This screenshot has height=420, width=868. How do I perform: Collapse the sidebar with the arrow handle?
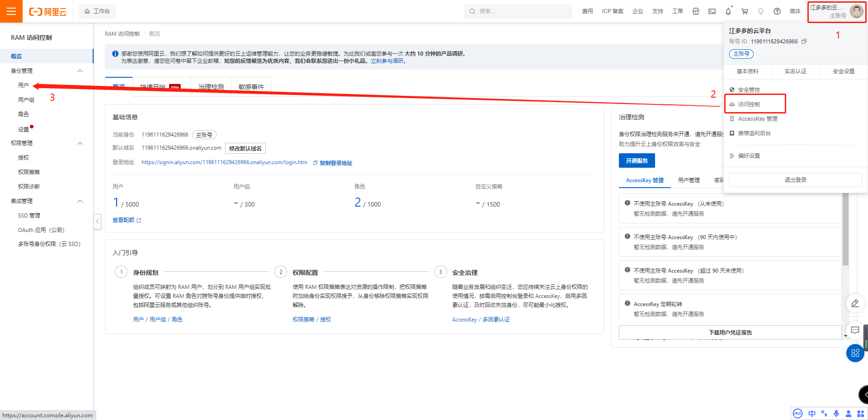point(97,221)
